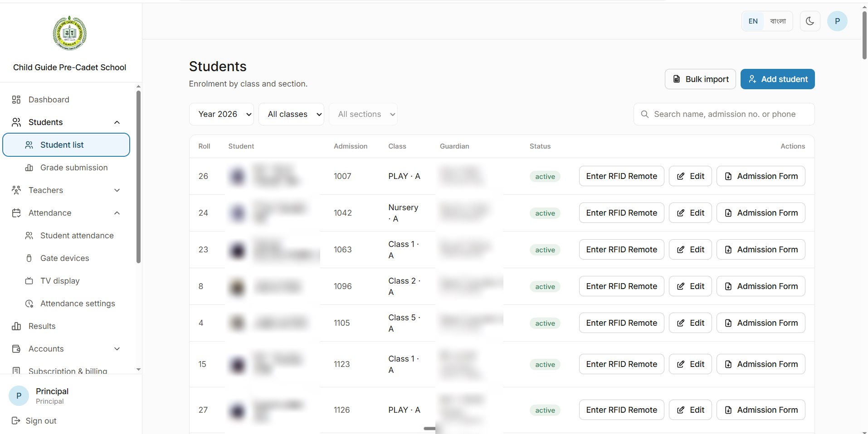
Task: Click Admission Form document icon for admission 1126
Action: coord(728,410)
